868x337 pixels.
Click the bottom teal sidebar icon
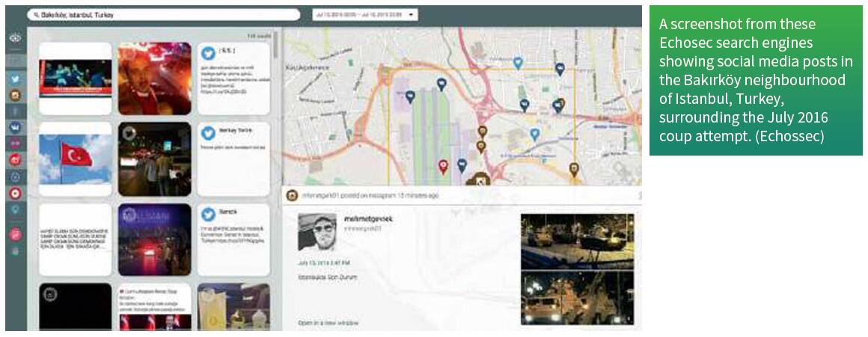click(16, 251)
